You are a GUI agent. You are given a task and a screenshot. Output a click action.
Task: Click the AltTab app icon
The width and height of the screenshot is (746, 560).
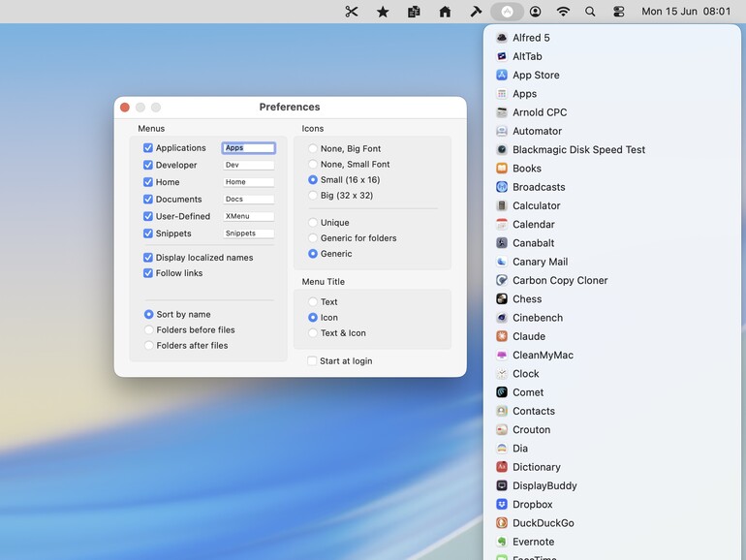[x=502, y=56]
